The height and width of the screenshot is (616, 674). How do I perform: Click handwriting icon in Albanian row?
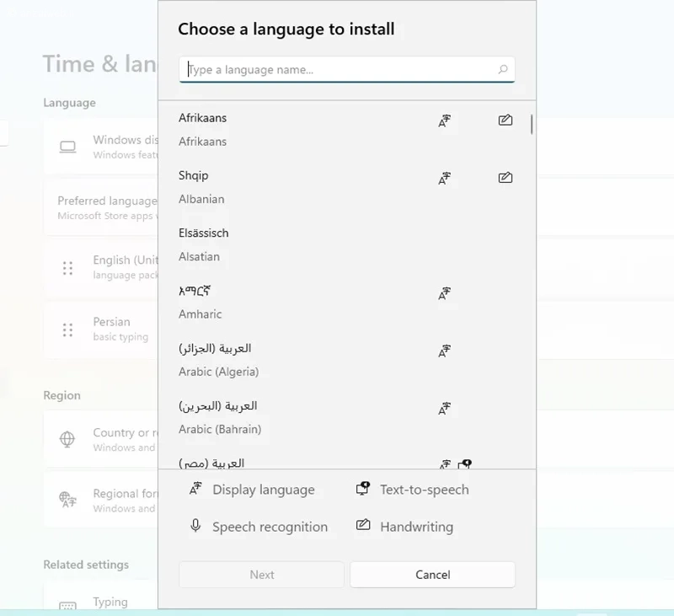tap(505, 178)
